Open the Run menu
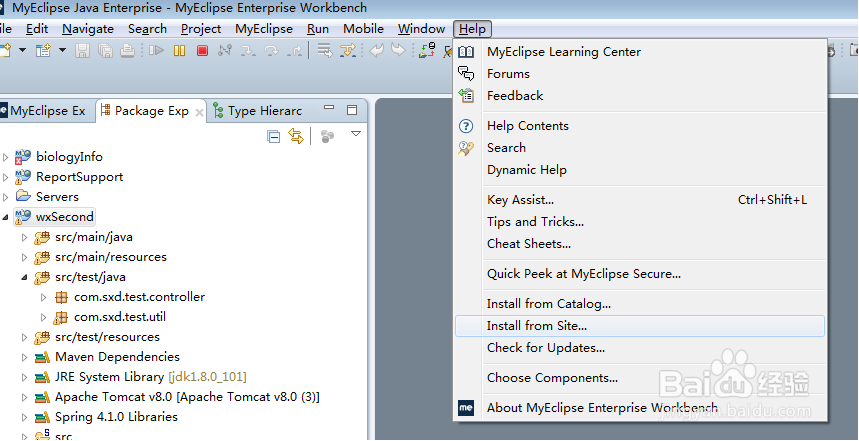The height and width of the screenshot is (441, 859). (318, 28)
